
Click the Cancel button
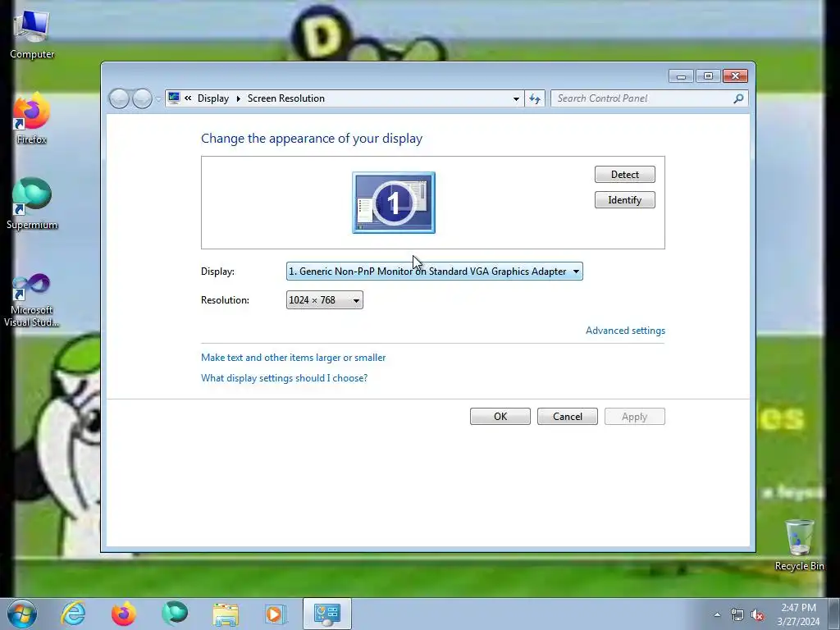click(x=568, y=417)
